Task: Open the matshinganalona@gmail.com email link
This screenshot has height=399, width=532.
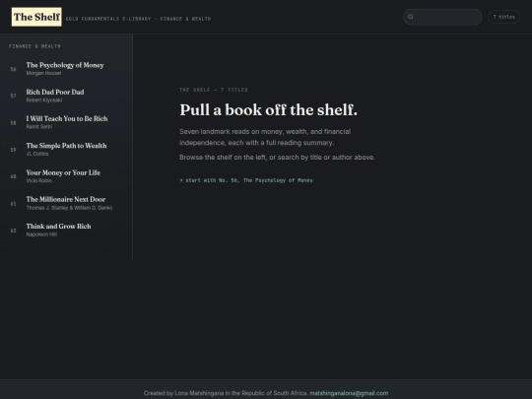Action: pos(349,393)
